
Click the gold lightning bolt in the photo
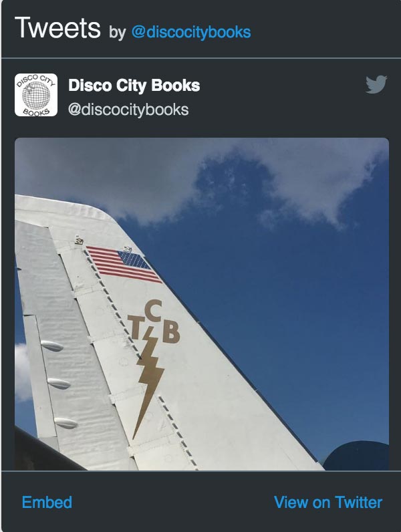(x=148, y=384)
